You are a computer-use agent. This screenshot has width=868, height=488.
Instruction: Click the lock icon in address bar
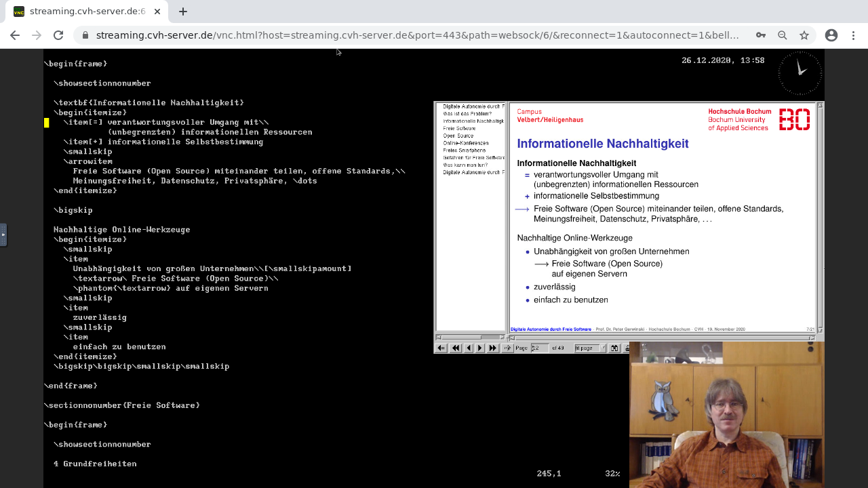pos(85,35)
